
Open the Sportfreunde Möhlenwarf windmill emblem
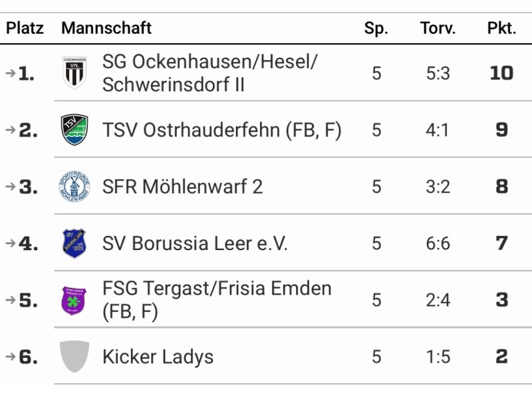(74, 186)
